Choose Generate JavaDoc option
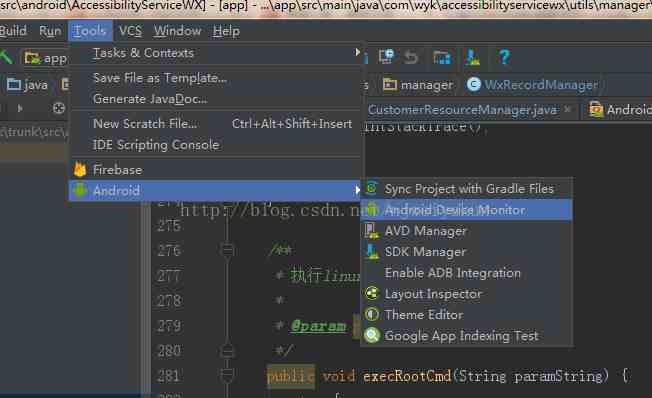This screenshot has height=398, width=652. pyautogui.click(x=216, y=99)
